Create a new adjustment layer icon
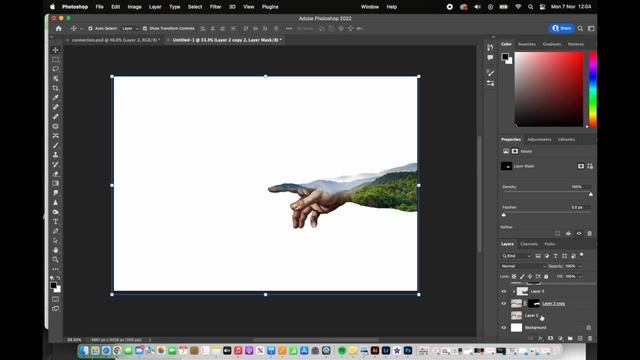640x360 pixels. [x=560, y=338]
